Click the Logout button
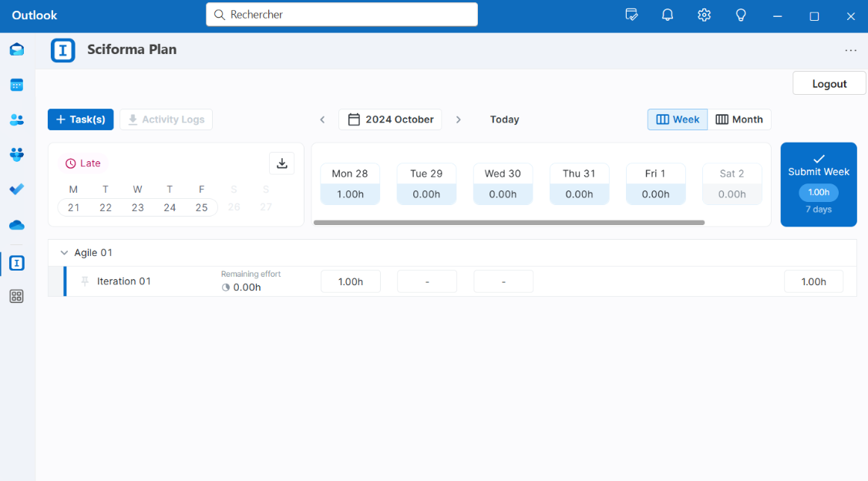Screen dimensions: 868x481 pos(829,84)
